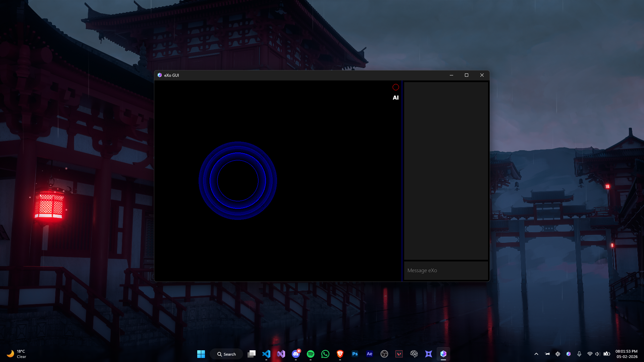Screen dimensions: 644x362
Task: Focus the Message eXo input field
Action: point(446,270)
